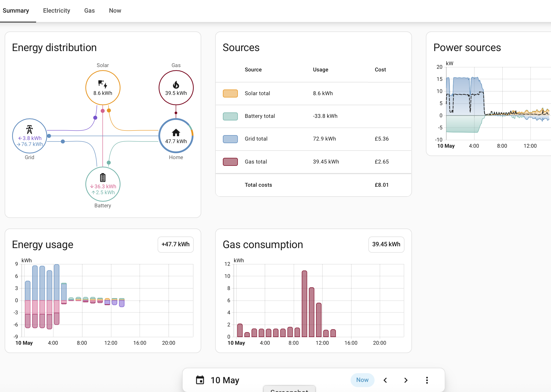Open the three-dot options menu

click(x=427, y=380)
